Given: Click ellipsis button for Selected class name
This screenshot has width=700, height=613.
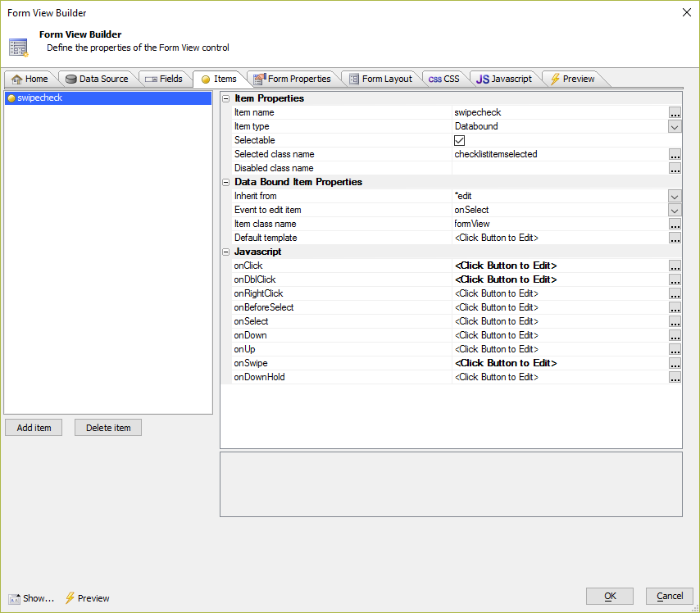Looking at the screenshot, I should [x=675, y=154].
